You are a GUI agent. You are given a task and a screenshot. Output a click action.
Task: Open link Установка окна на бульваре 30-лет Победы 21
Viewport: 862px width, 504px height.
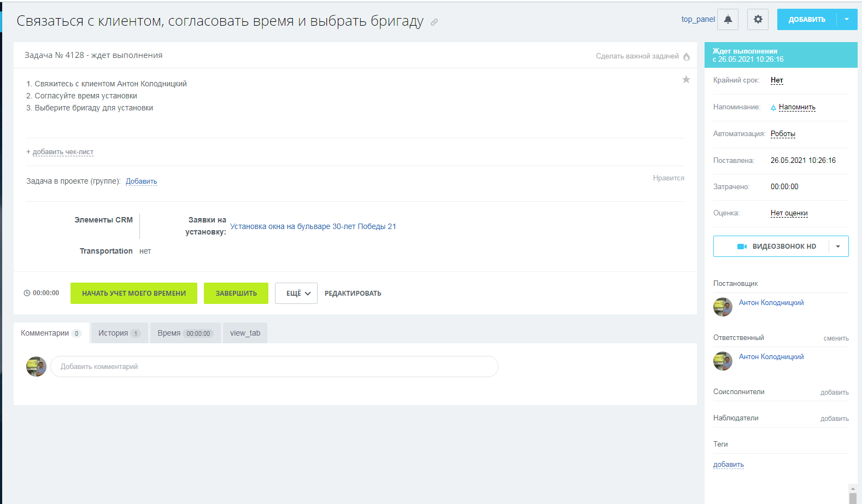coord(313,226)
